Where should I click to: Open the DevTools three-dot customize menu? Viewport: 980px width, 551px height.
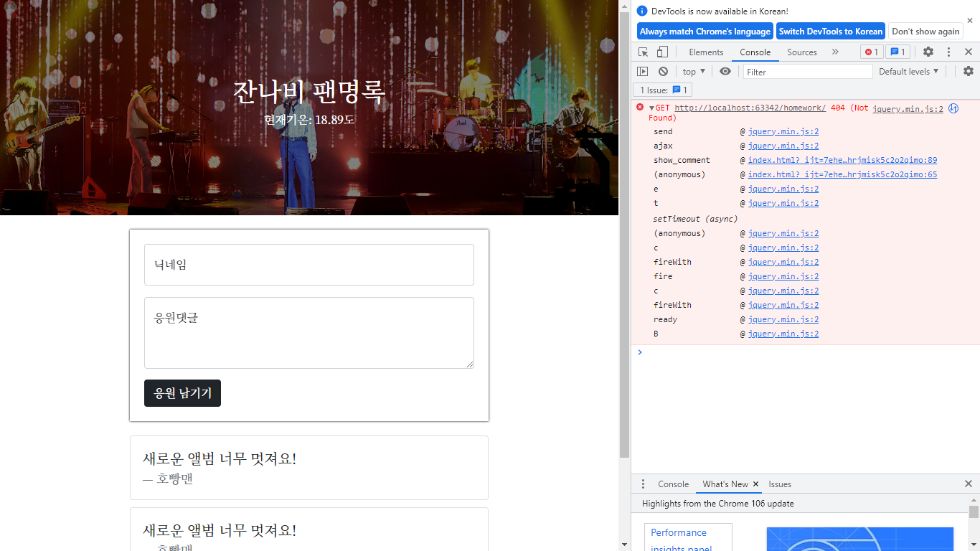click(x=948, y=52)
